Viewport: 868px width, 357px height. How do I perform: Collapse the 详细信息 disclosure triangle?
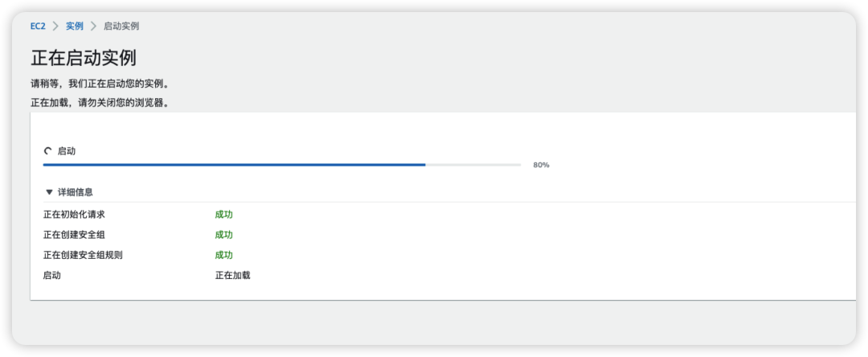[49, 193]
